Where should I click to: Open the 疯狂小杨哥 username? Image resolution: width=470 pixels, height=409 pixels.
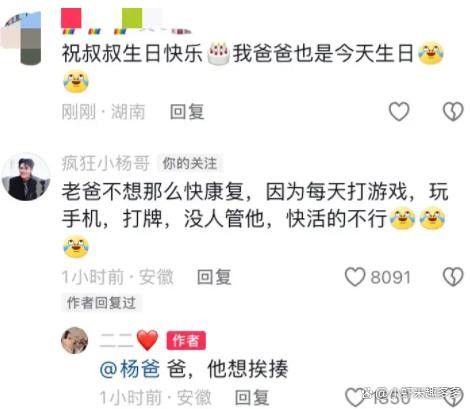[105, 163]
